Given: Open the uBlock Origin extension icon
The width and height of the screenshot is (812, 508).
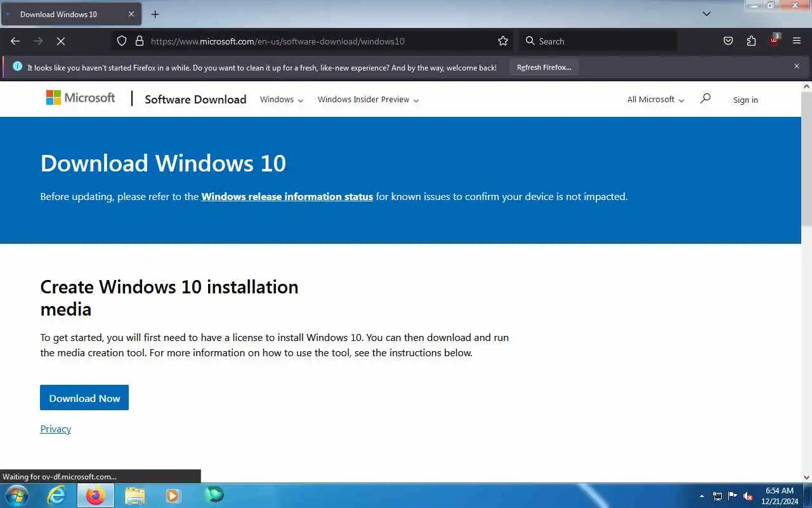Looking at the screenshot, I should (x=774, y=40).
